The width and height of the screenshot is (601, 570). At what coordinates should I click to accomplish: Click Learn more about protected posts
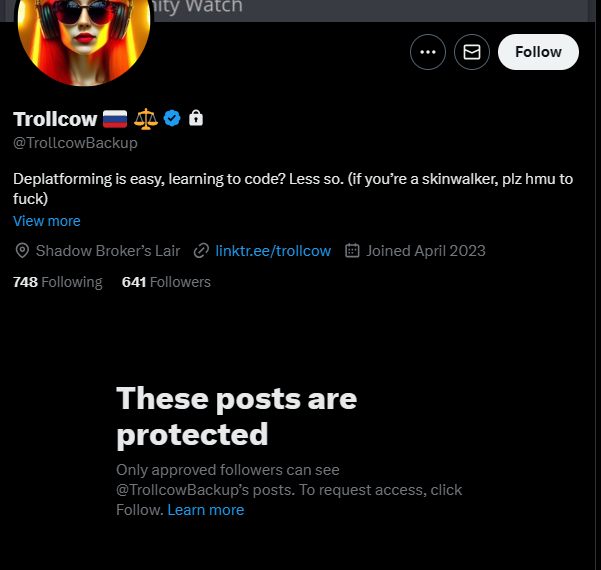point(206,510)
